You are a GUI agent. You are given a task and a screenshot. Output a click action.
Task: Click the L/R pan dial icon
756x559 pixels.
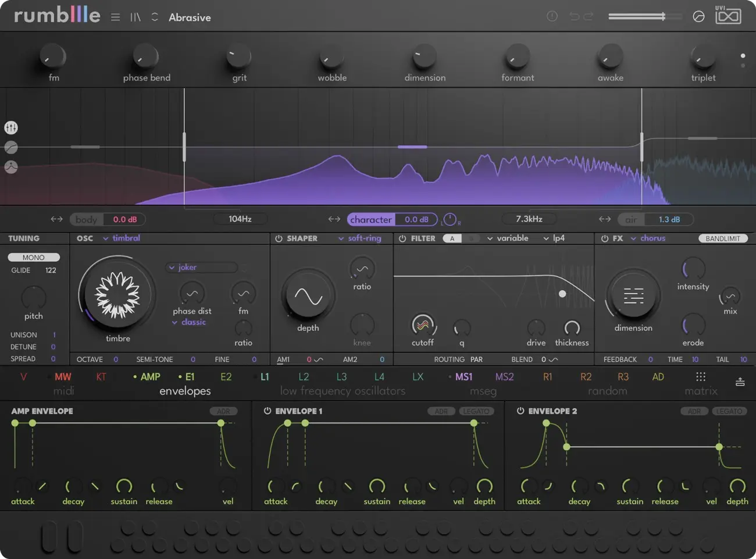point(450,220)
